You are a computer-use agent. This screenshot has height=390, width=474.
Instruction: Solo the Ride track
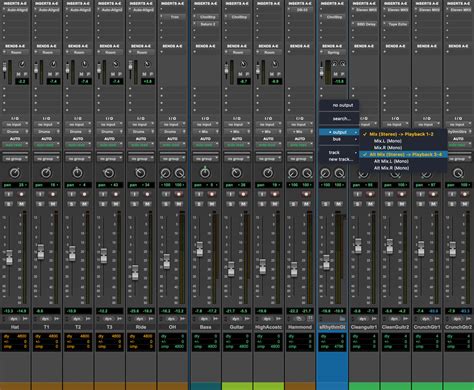point(134,204)
